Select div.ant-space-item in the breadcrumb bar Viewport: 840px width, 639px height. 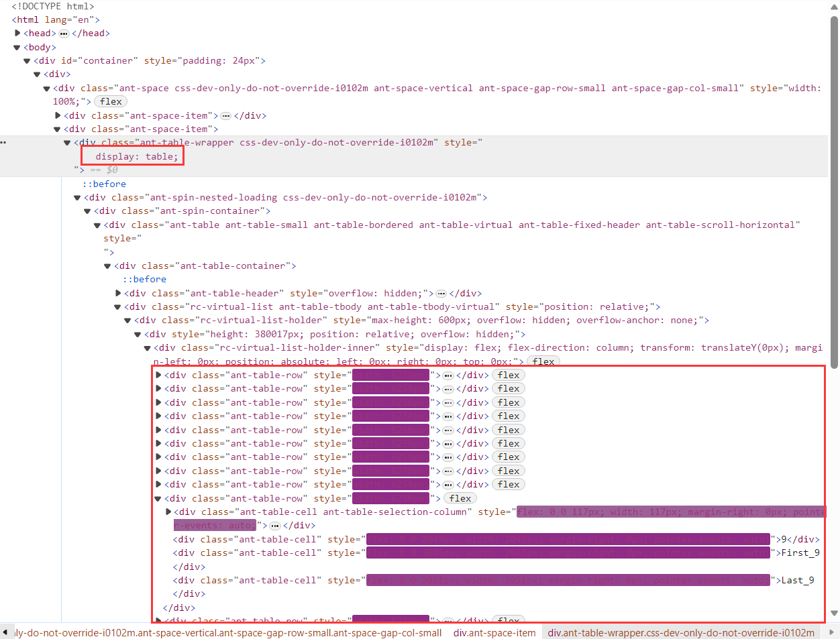point(494,632)
